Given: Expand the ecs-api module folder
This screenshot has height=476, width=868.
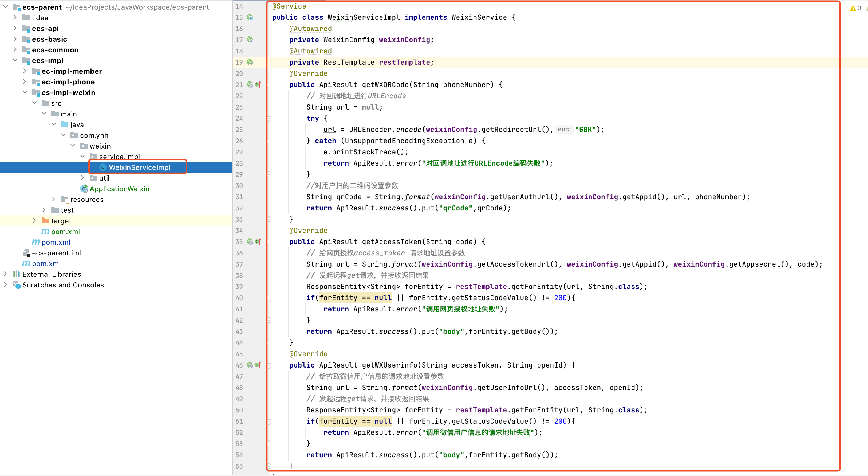Looking at the screenshot, I should click(x=15, y=28).
